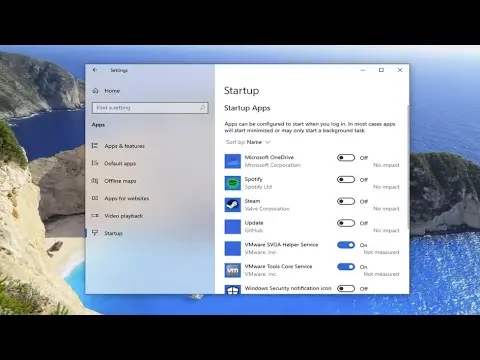
Task: Click Windows Security notification icon label
Action: click(288, 288)
